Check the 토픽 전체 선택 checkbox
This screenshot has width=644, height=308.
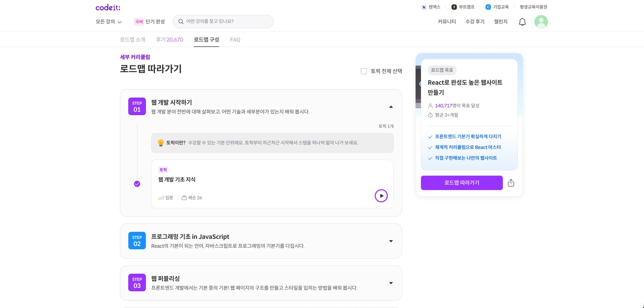pos(364,71)
